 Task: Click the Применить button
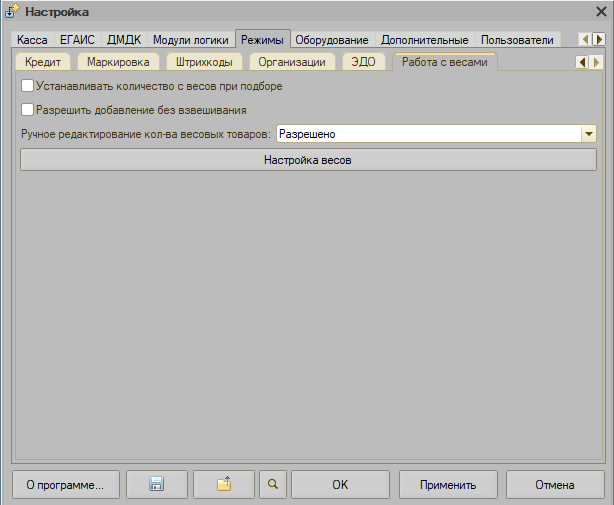(x=448, y=484)
